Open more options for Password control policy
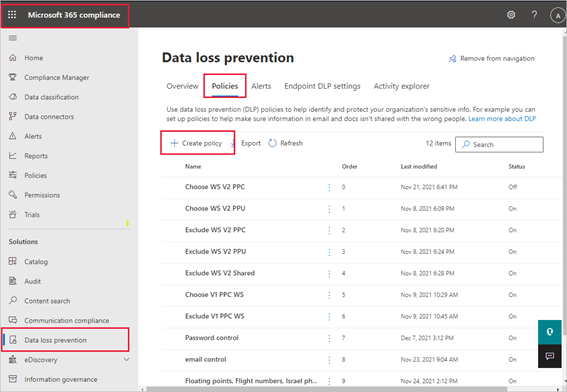 pyautogui.click(x=329, y=338)
